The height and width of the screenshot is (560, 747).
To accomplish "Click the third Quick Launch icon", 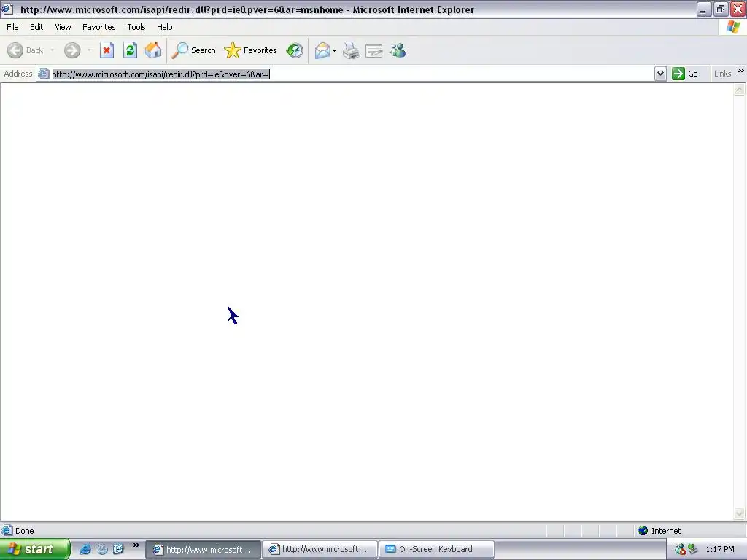I will (x=118, y=549).
